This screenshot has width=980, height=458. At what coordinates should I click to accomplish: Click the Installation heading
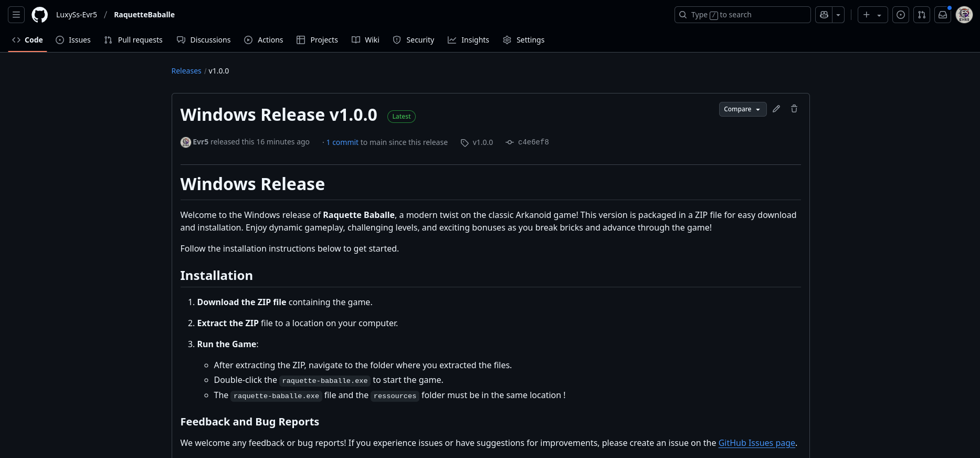pyautogui.click(x=216, y=276)
